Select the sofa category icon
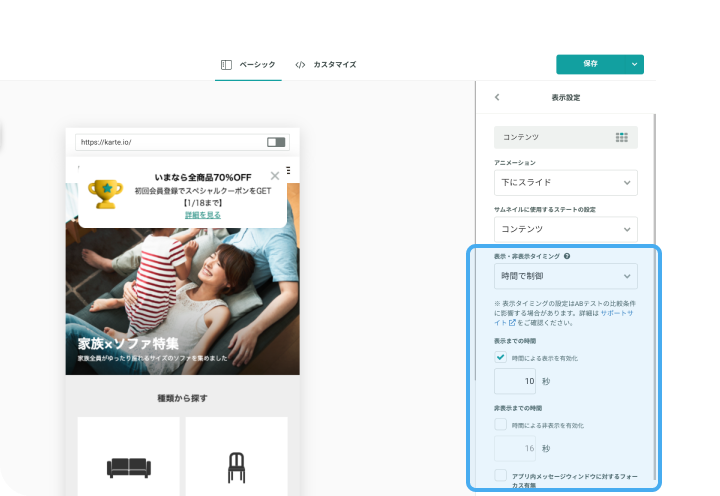Image resolution: width=720 pixels, height=496 pixels. (x=129, y=468)
